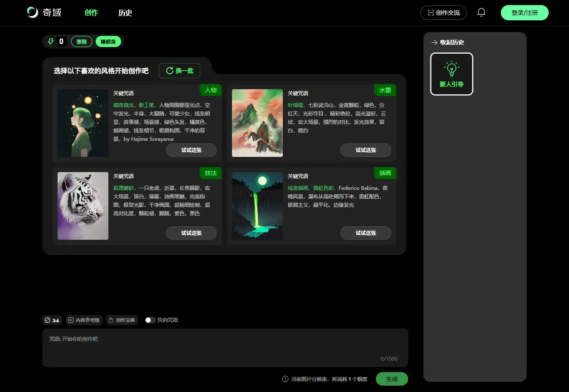This screenshot has width=569, height=392.
Task: Click the prompt text input area
Action: pos(225,347)
